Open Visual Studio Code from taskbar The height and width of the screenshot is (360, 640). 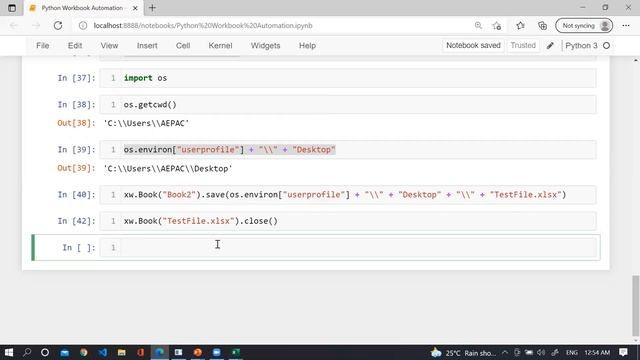(102, 352)
